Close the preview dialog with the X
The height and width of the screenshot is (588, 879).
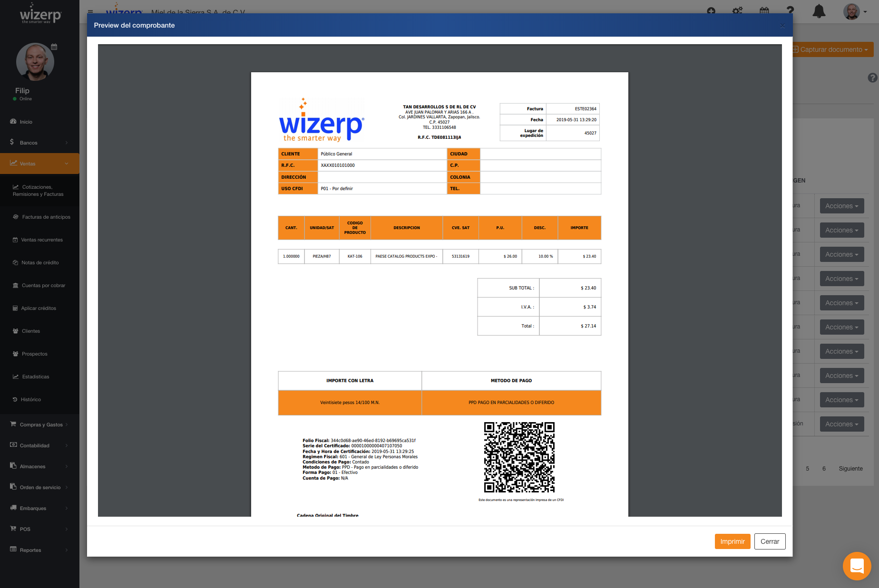(x=782, y=26)
